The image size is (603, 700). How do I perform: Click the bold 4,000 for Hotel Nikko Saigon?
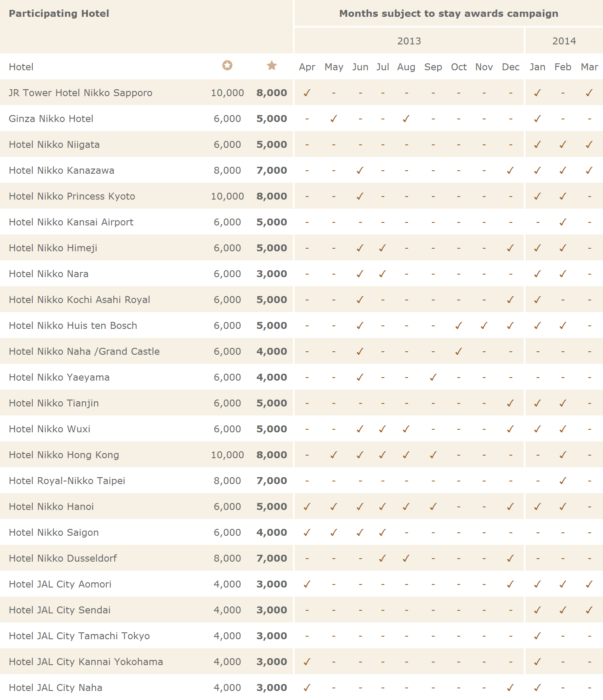(272, 533)
